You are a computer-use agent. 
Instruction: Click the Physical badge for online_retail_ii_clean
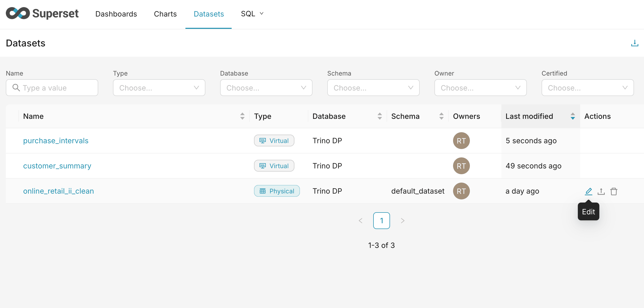click(x=277, y=191)
